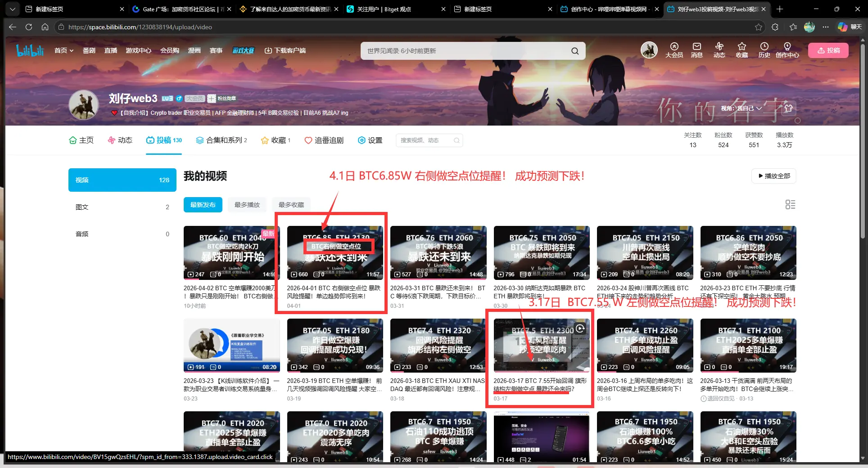868x468 pixels.
Task: Click the search icon in the space search box
Action: 457,140
